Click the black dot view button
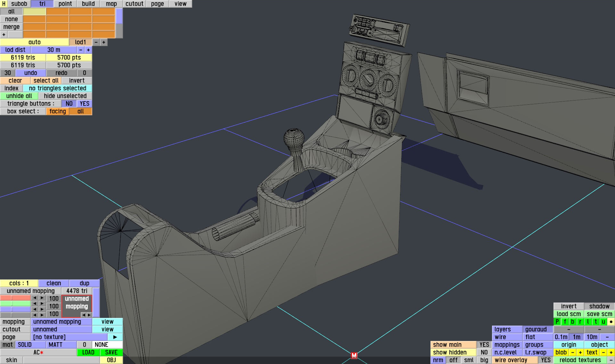 pos(611,321)
